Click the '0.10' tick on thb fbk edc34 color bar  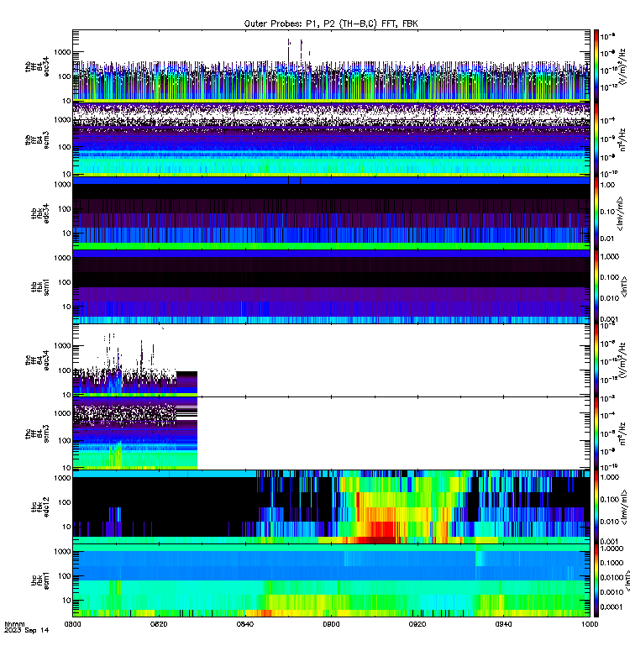(607, 212)
